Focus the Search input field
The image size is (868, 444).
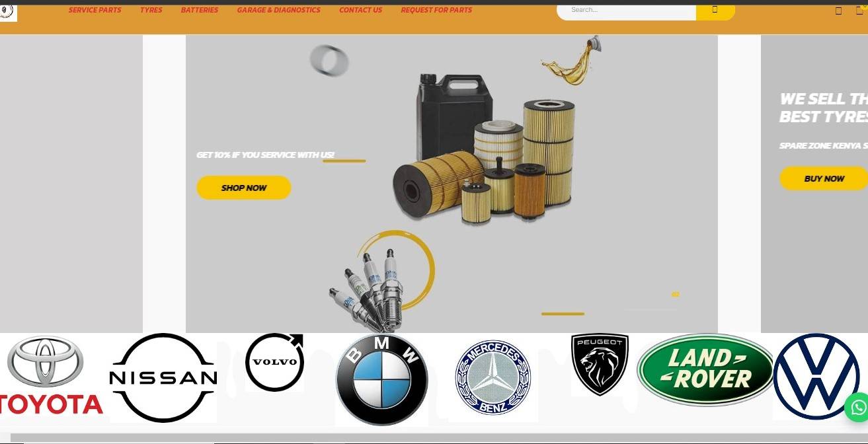627,11
